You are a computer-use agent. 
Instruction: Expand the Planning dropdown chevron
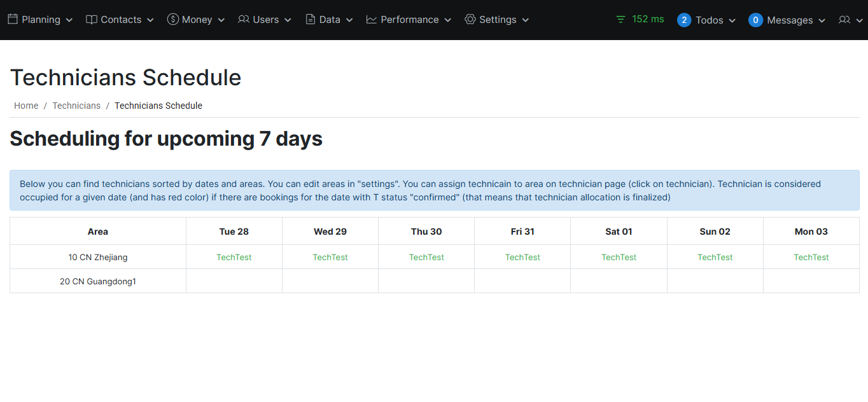[x=69, y=20]
